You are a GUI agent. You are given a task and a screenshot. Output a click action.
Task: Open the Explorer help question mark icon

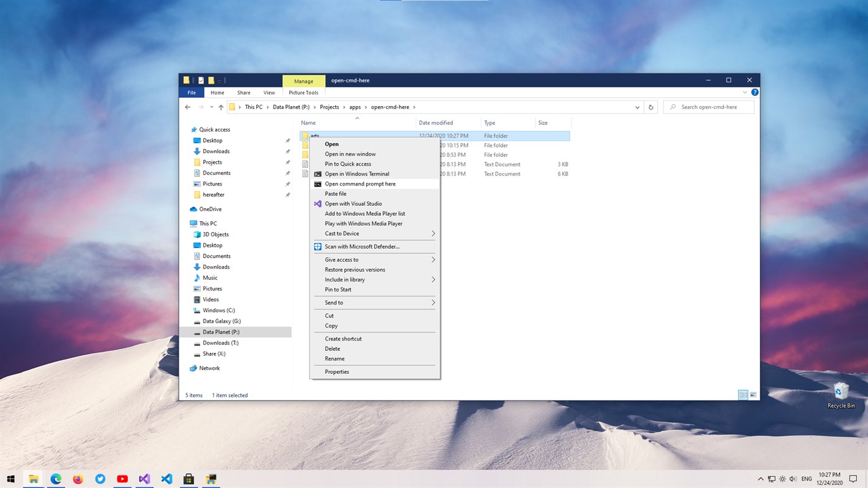coord(755,92)
